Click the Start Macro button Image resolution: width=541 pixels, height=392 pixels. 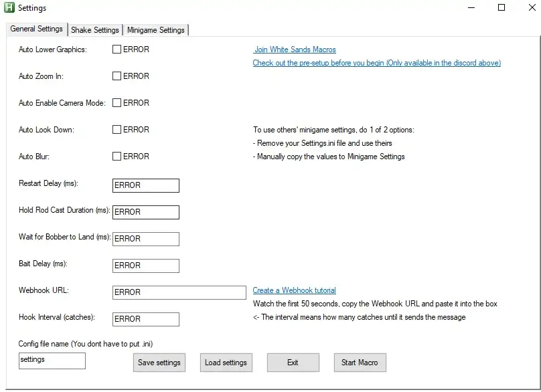pos(360,363)
